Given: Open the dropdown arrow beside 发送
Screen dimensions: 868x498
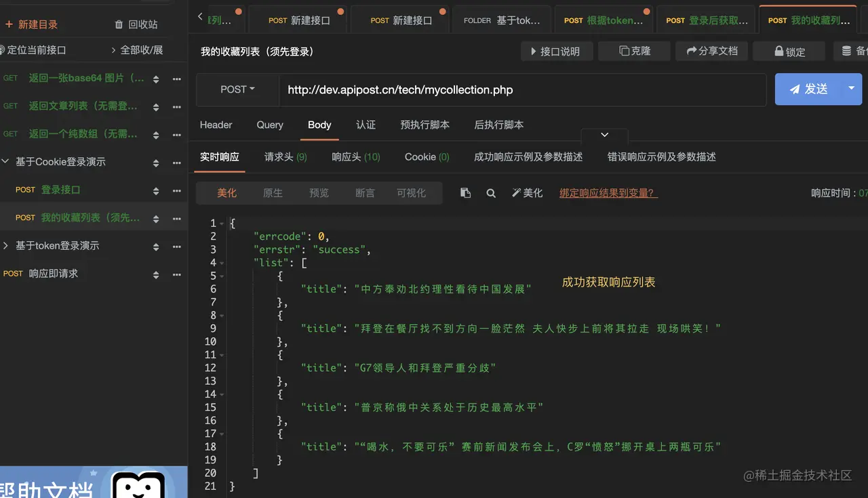Looking at the screenshot, I should pos(852,89).
